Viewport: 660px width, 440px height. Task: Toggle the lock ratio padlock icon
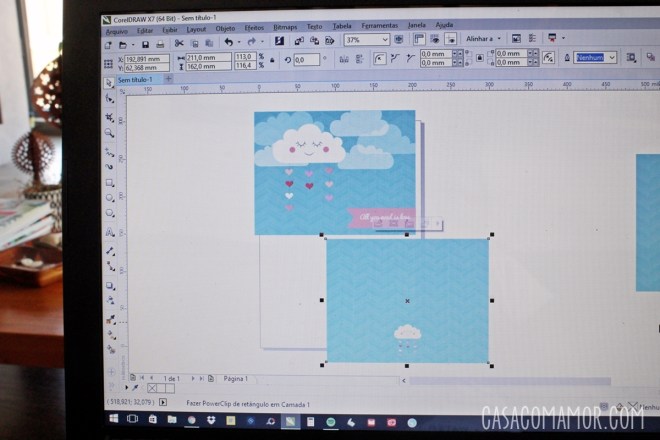point(274,60)
